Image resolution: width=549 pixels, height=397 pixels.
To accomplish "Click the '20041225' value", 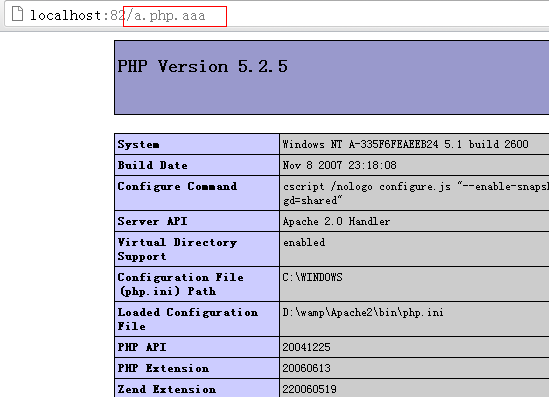I will tap(306, 347).
